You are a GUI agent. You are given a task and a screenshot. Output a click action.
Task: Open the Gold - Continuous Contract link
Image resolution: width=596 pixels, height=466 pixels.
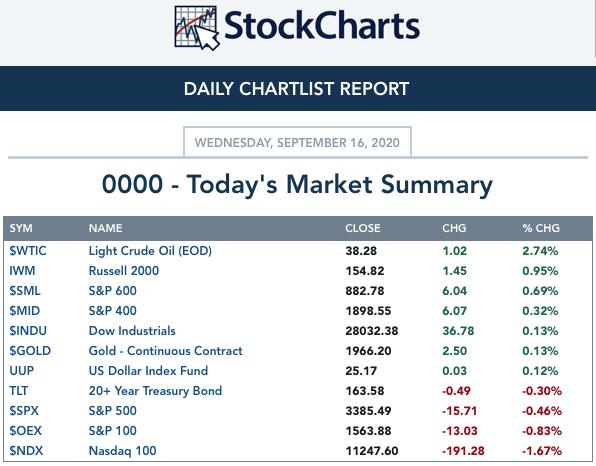[165, 351]
